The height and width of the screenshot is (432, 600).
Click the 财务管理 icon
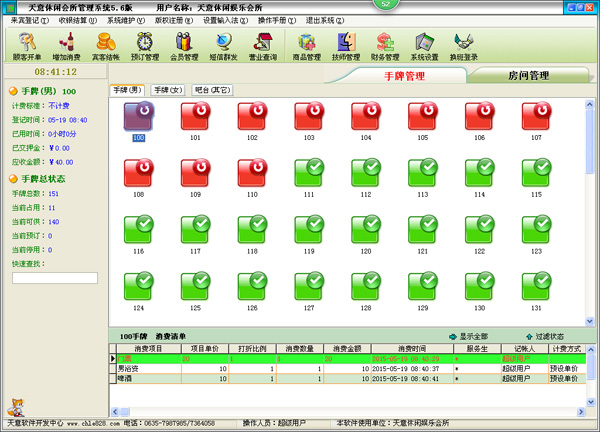[385, 46]
